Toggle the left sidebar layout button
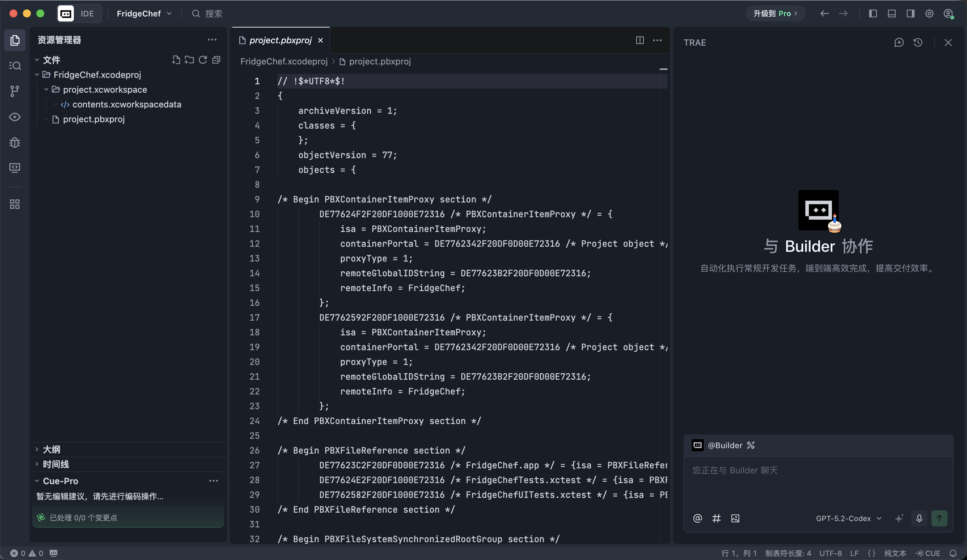 pyautogui.click(x=873, y=14)
